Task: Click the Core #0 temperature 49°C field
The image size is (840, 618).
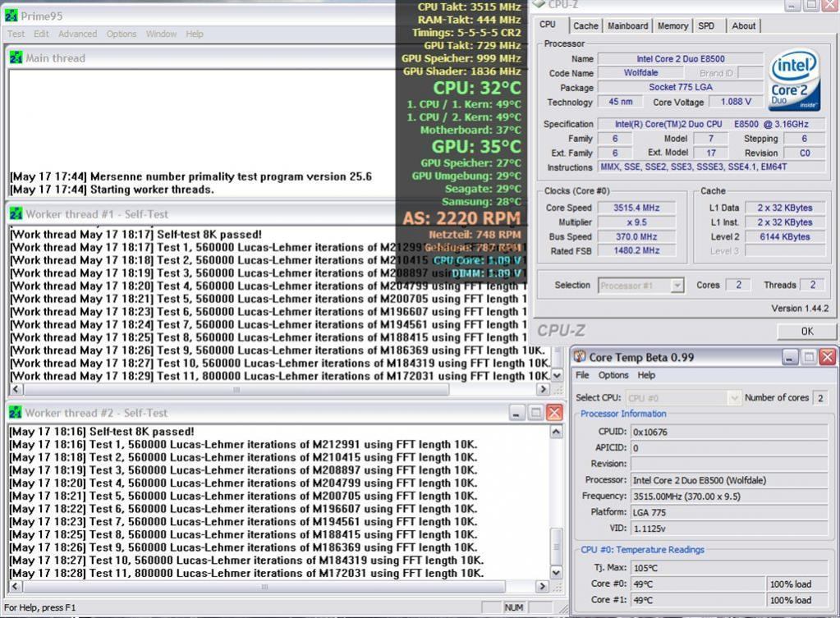Action: [x=697, y=584]
